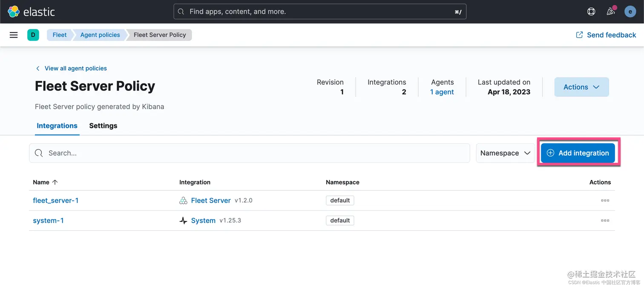Screen dimensions: 644x287
Task: Click Send feedback link
Action: tap(606, 35)
